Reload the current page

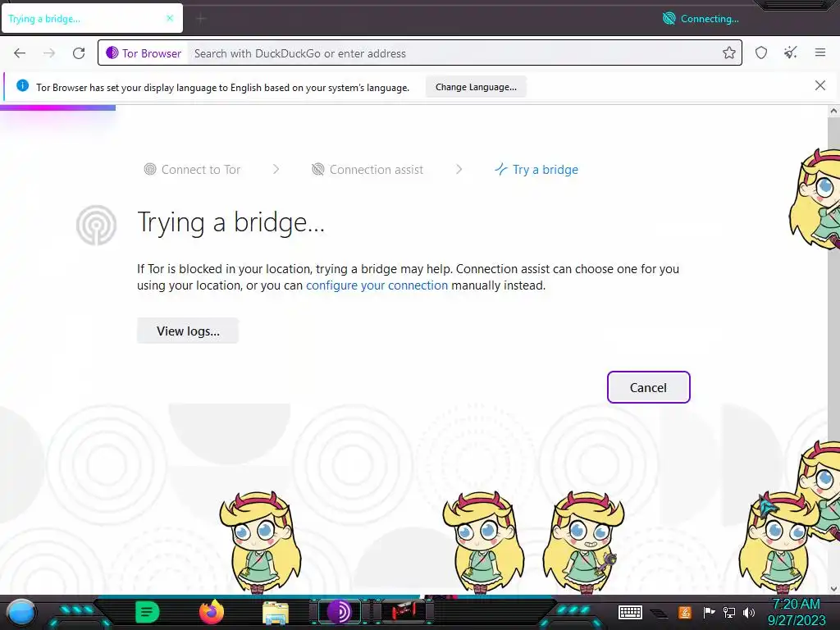tap(79, 53)
